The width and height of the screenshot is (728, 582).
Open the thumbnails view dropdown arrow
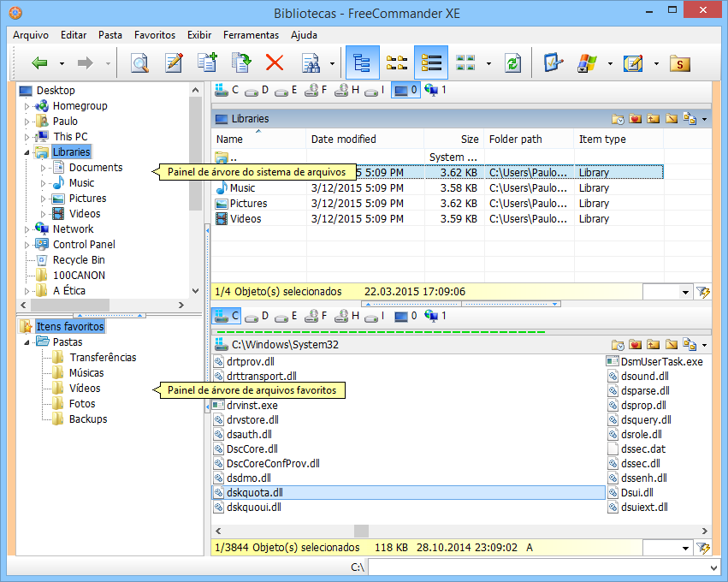tap(488, 63)
